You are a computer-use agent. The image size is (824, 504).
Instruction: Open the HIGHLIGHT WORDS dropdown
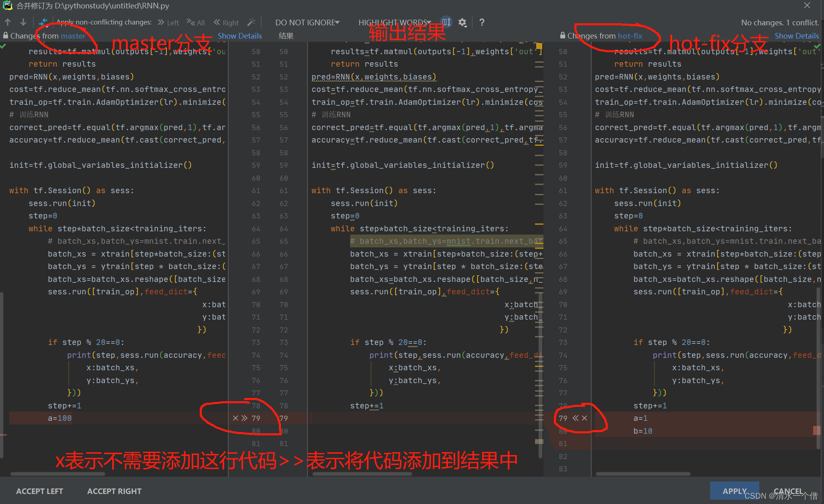point(394,22)
